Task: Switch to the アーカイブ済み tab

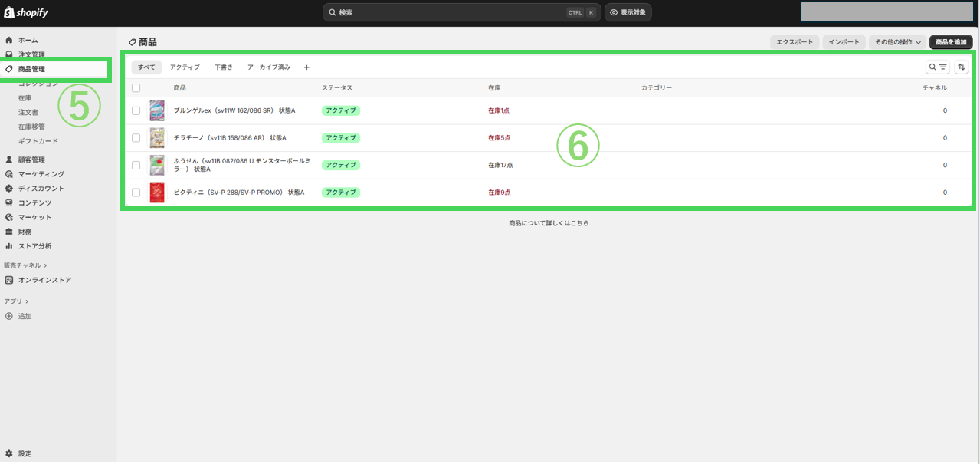Action: (268, 67)
